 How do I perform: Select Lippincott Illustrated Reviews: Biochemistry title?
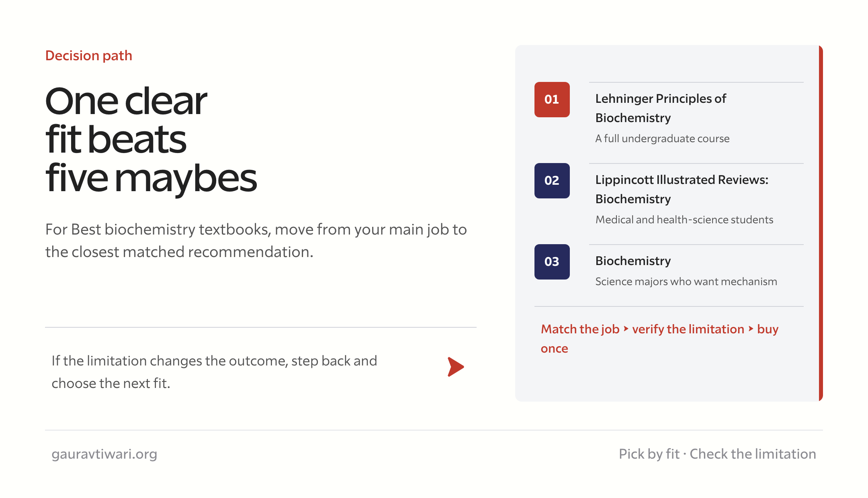coord(682,189)
